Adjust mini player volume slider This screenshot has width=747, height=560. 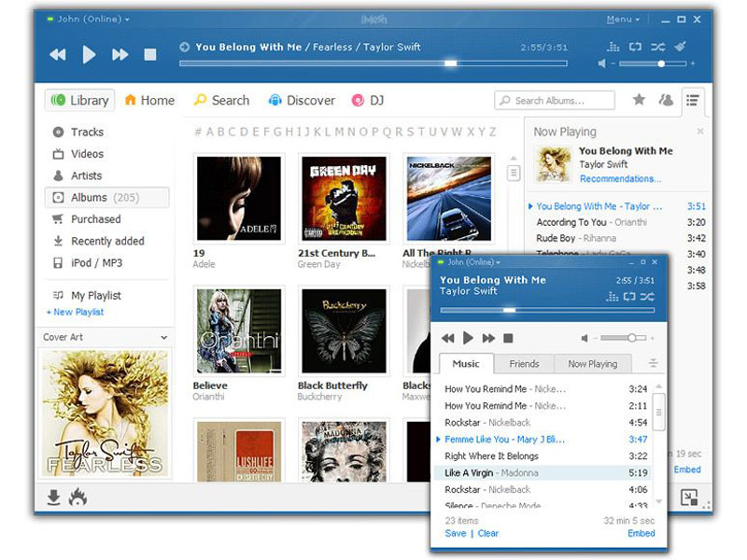[623, 338]
